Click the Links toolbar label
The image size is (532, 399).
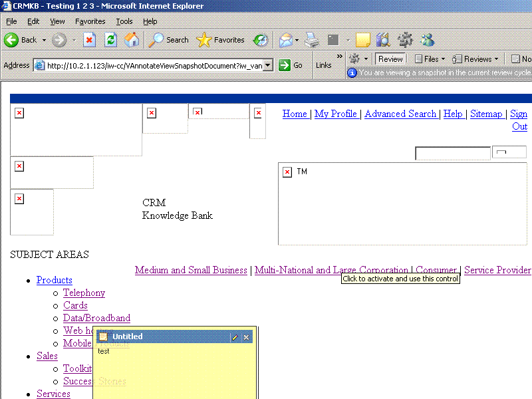point(323,65)
